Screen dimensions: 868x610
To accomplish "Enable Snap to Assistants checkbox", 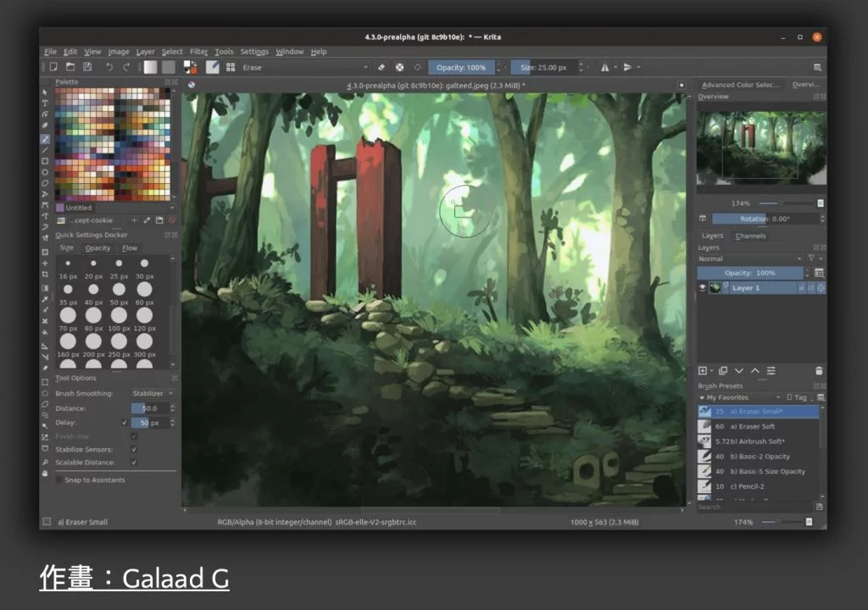I will (59, 480).
